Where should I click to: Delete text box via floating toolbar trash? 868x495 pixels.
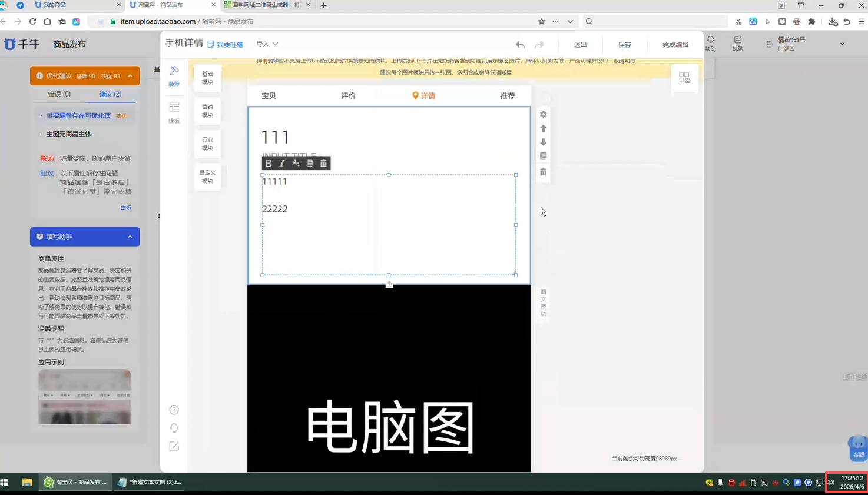(x=323, y=163)
